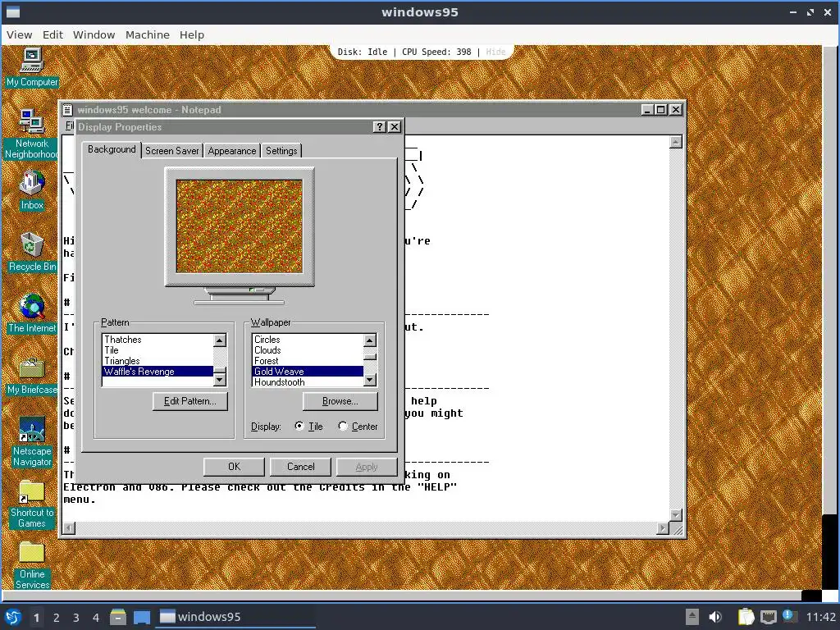This screenshot has height=630, width=840.
Task: Click Hide in the emulator status overlay
Action: (x=495, y=52)
